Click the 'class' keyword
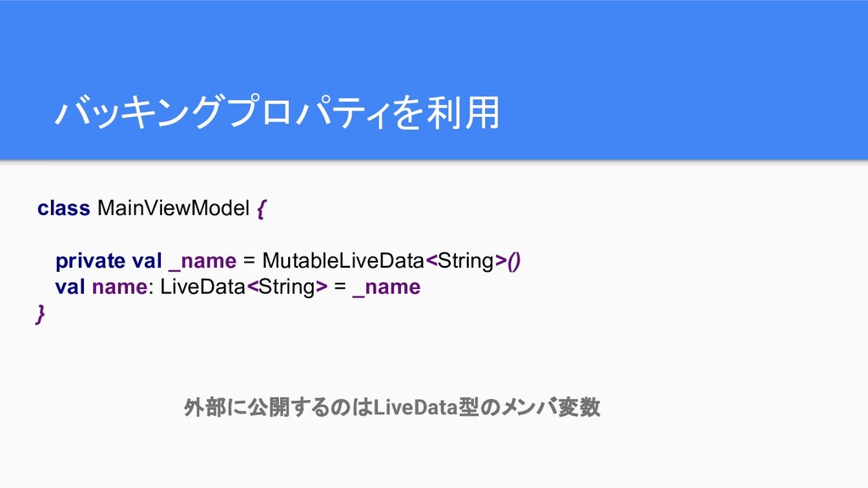The width and height of the screenshot is (868, 488). pyautogui.click(x=64, y=208)
